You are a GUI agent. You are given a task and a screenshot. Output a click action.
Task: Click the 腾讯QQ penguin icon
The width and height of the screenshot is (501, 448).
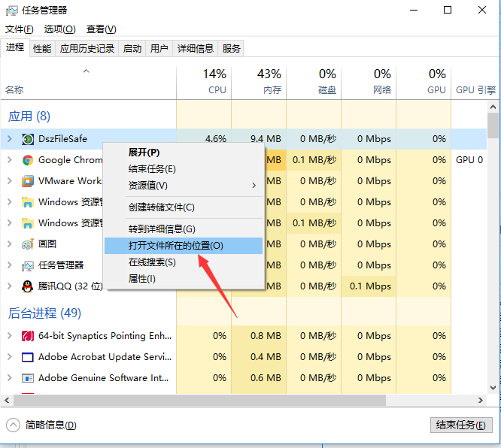click(x=28, y=286)
